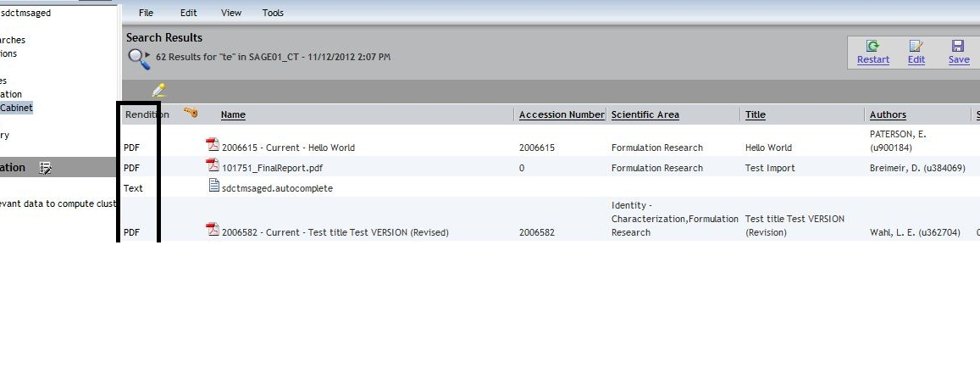Open file sdctmsaged.autocomplete

click(x=277, y=188)
